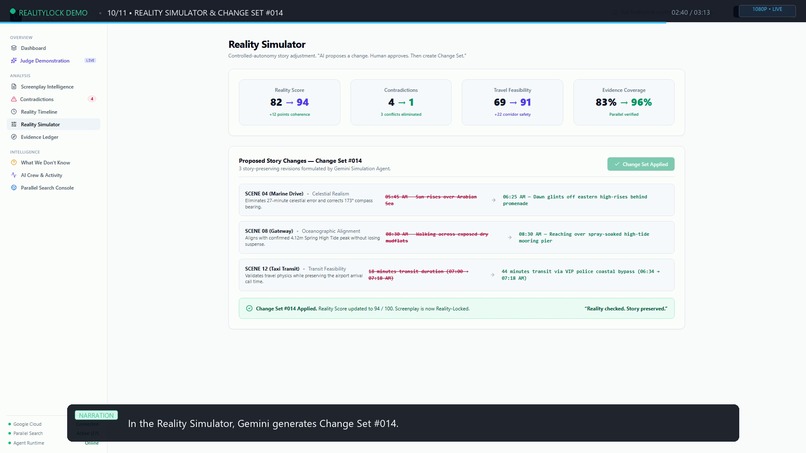The image size is (806, 453).
Task: Click 'Change Set #014 Applied.' status text
Action: (x=286, y=309)
